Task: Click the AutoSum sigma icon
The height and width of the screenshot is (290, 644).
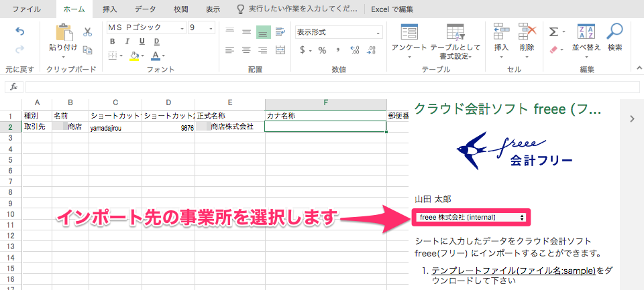Action: click(x=554, y=32)
